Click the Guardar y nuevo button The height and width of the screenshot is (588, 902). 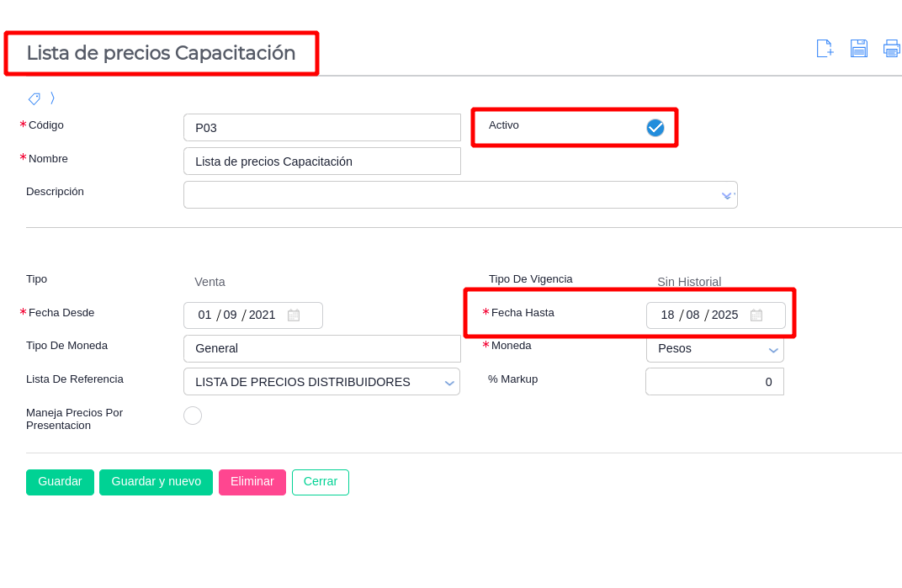156,482
